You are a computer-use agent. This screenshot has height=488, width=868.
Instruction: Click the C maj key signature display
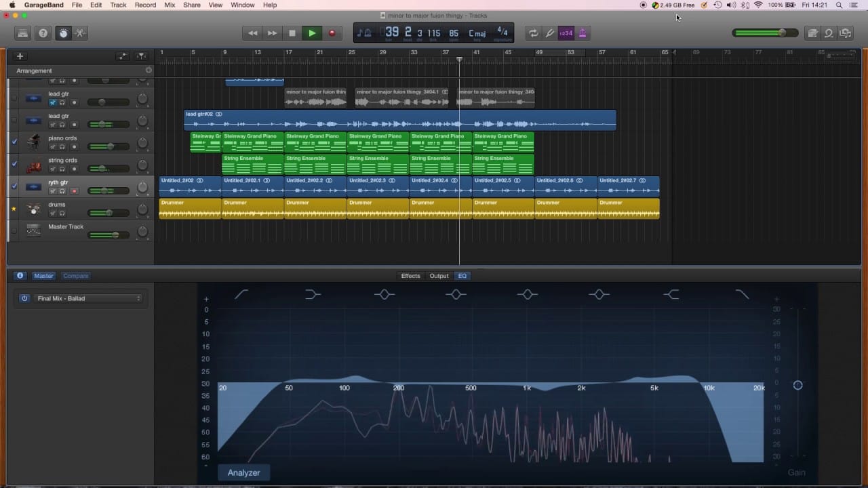[x=477, y=33]
